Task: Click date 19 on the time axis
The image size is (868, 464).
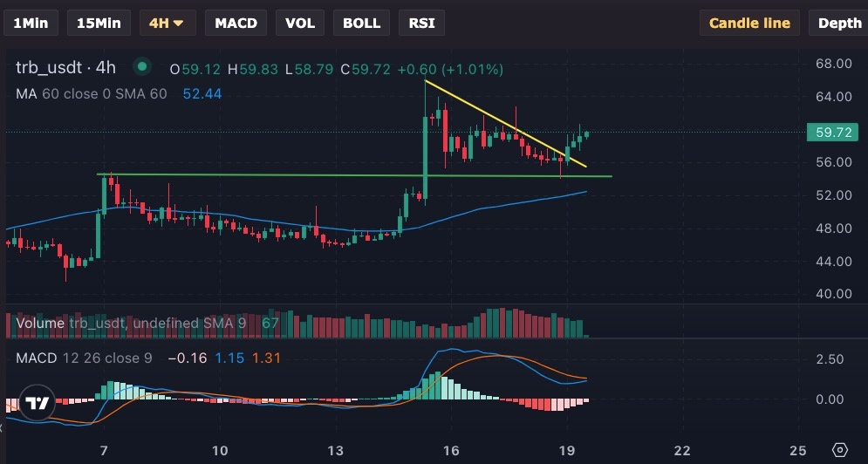Action: coord(567,450)
